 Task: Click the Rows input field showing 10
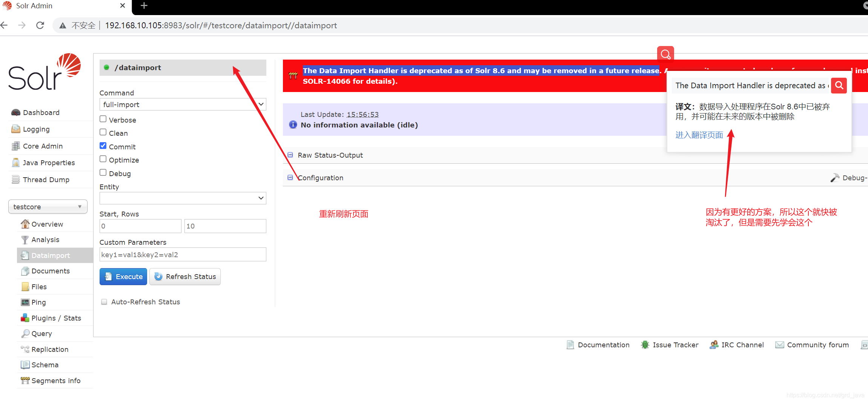pyautogui.click(x=225, y=226)
